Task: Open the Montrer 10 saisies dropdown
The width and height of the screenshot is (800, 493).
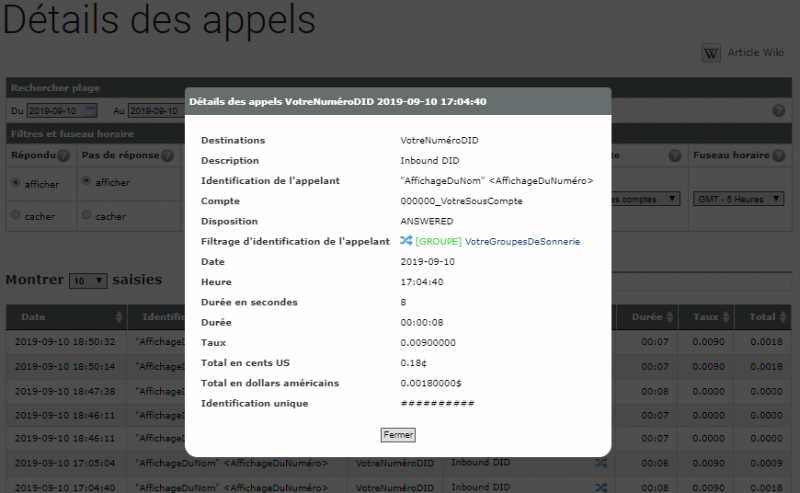Action: click(88, 281)
